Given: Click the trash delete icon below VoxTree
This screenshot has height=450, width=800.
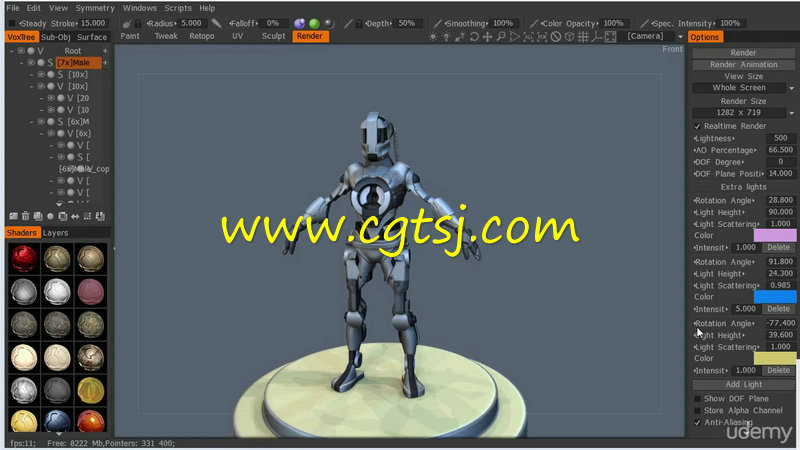Looking at the screenshot, I should tap(26, 216).
